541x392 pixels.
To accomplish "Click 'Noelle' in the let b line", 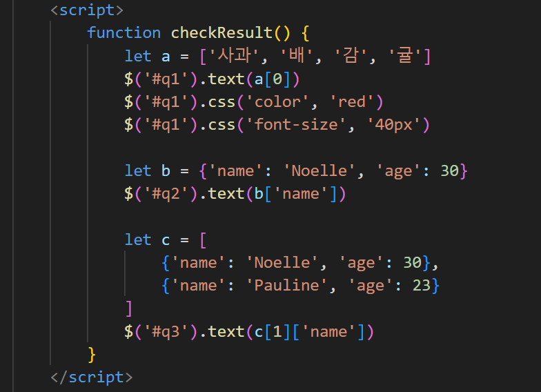I will [319, 171].
